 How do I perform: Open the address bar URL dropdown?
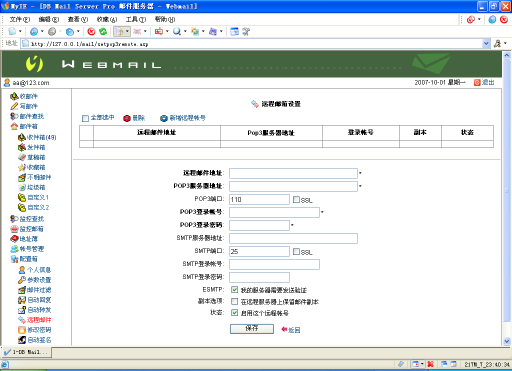click(x=486, y=44)
